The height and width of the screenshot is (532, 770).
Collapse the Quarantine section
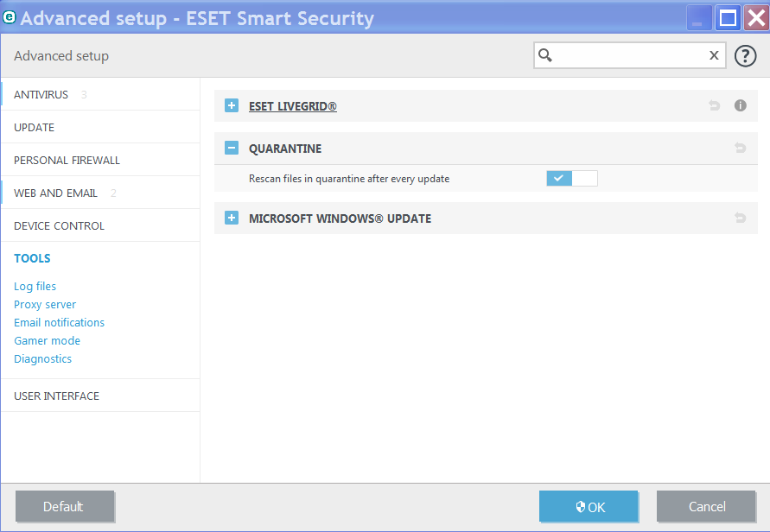click(x=231, y=149)
